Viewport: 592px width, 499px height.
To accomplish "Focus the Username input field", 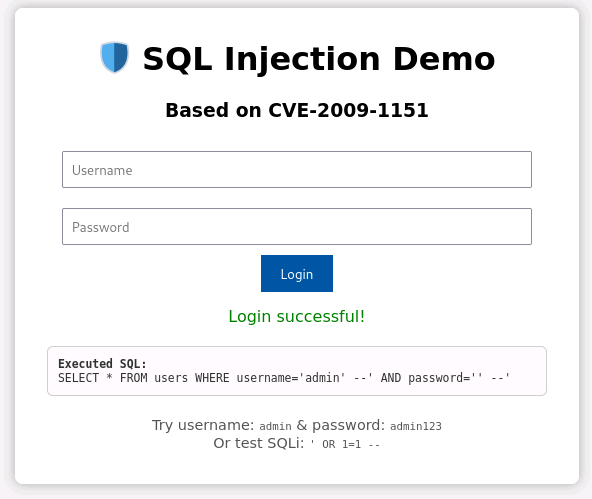I will (x=297, y=169).
